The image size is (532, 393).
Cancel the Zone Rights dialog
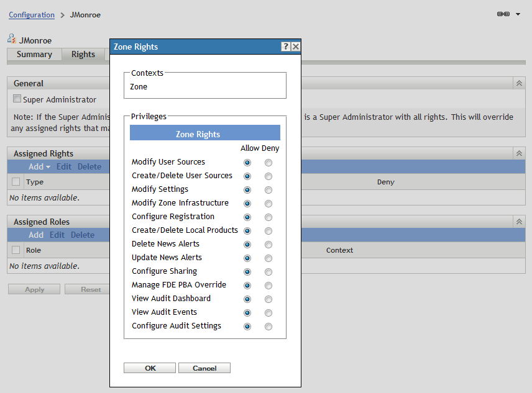204,368
